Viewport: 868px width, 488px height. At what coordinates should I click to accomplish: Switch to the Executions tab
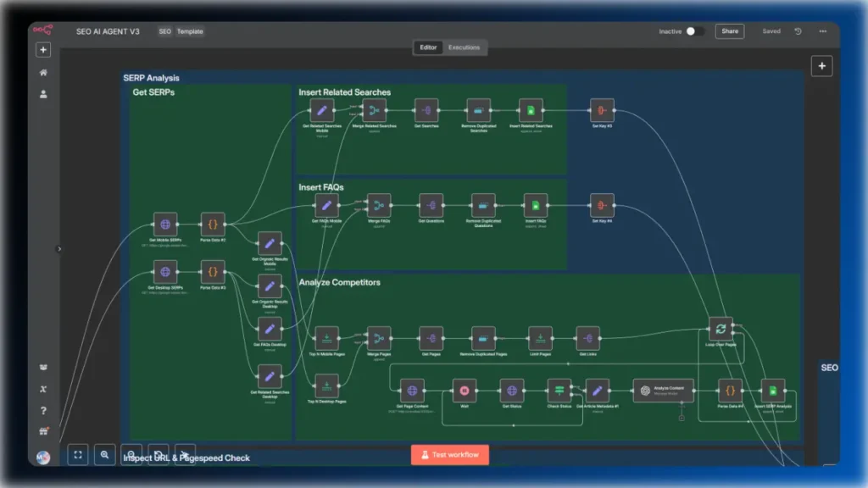[x=464, y=47]
